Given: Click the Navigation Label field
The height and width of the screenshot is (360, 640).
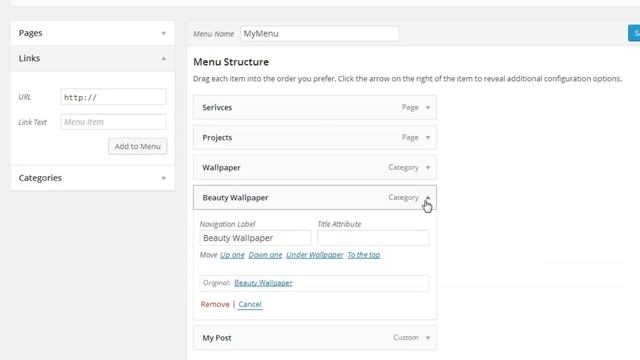Looking at the screenshot, I should (256, 238).
